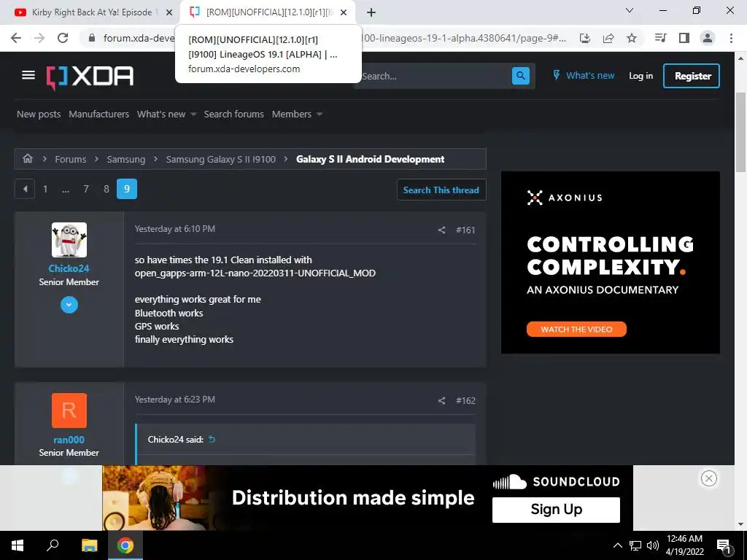This screenshot has height=560, width=747.
Task: Open What's new in the navigation bar
Action: 161,114
